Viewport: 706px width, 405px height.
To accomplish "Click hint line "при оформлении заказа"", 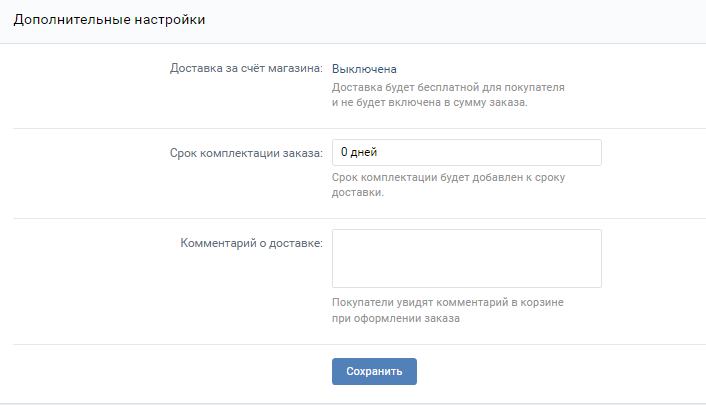I will click(396, 319).
